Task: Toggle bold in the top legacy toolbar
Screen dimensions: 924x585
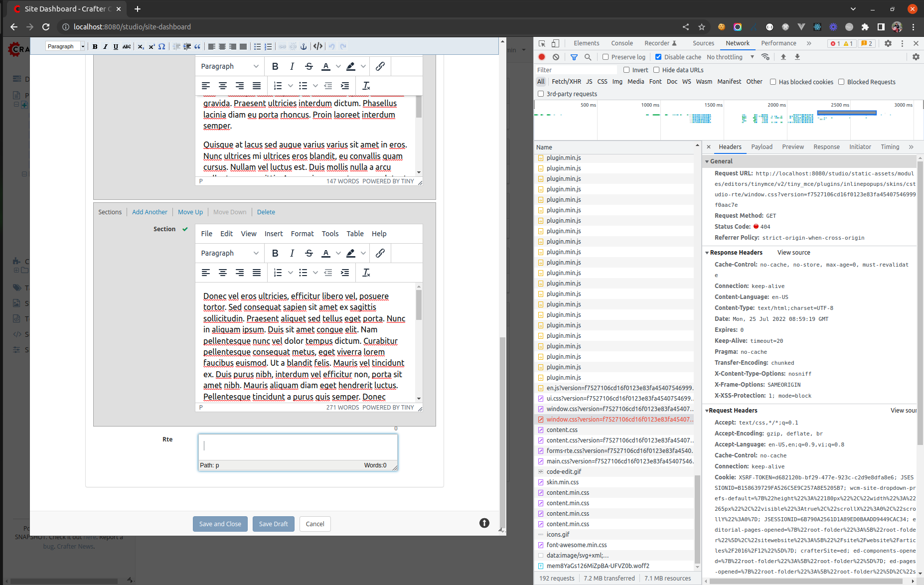Action: pos(95,46)
